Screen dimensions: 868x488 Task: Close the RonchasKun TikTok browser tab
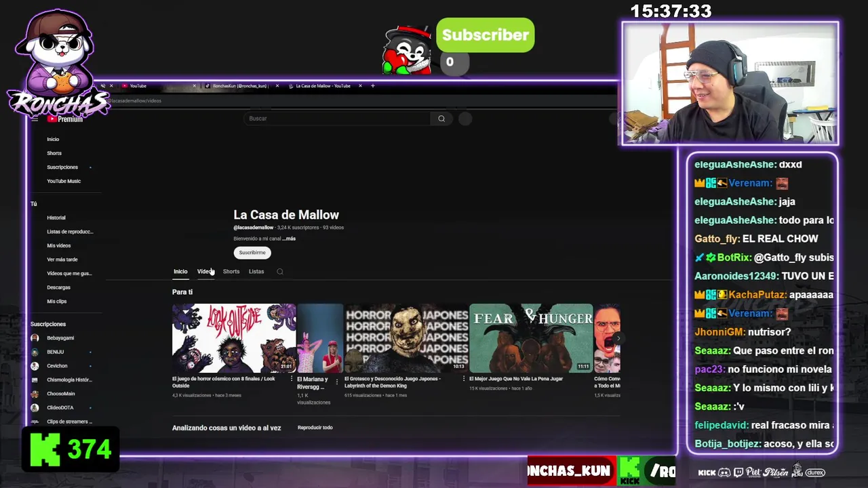tap(277, 86)
